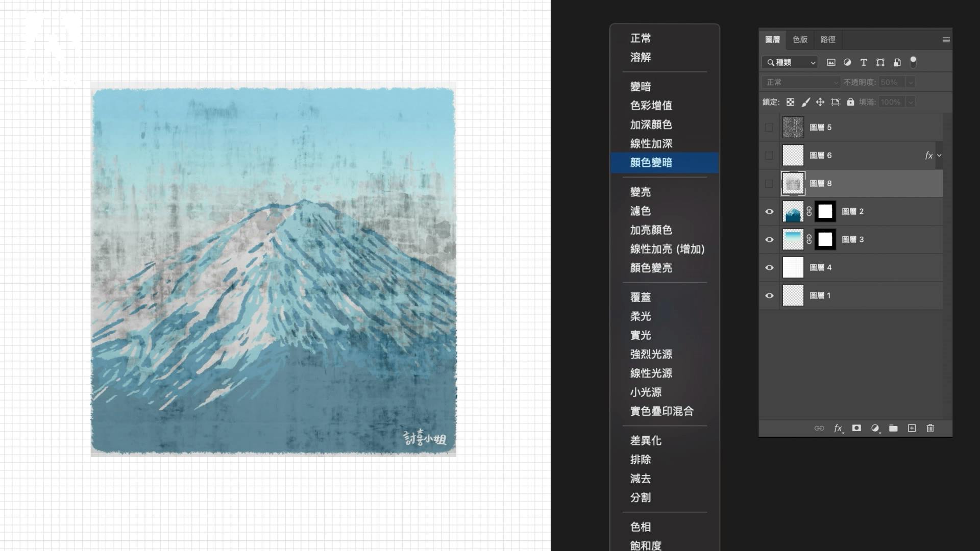Expand the fx effects on 圖層 6
The width and height of the screenshot is (980, 551).
tap(939, 155)
